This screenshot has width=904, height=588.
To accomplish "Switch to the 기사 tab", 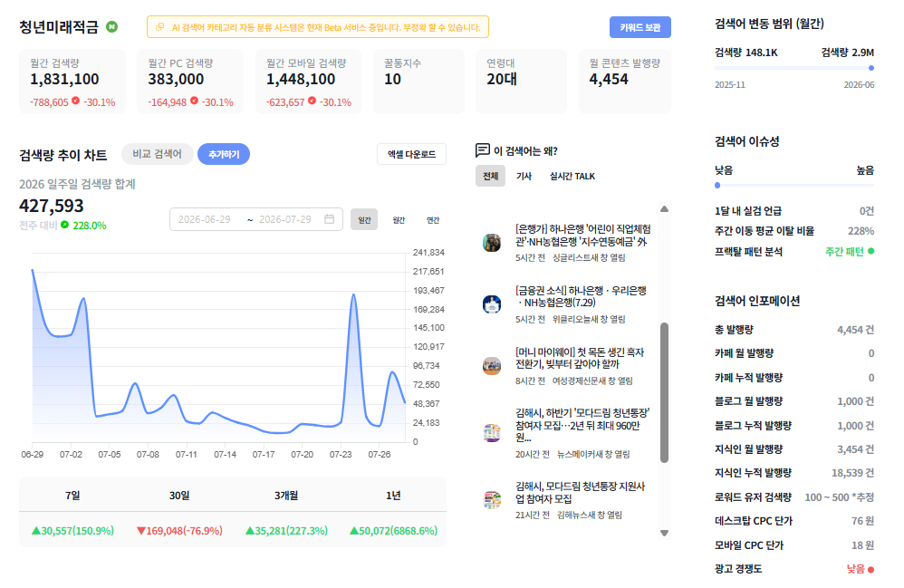I will (524, 176).
